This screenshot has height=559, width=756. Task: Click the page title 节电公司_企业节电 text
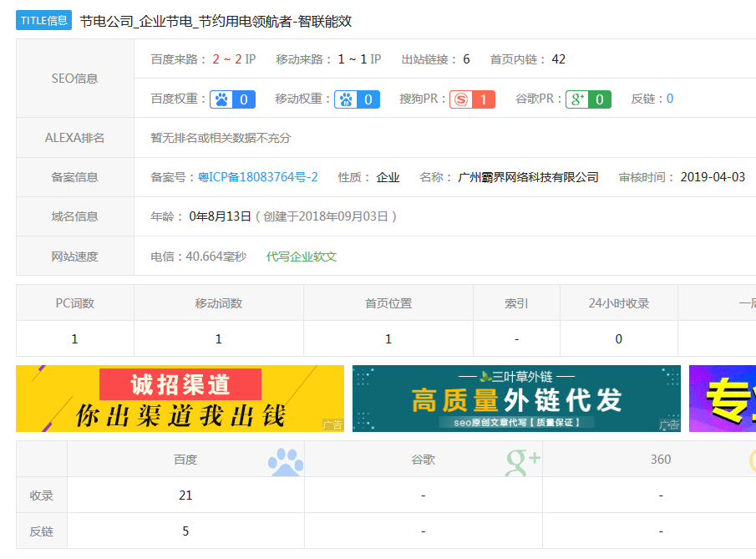(216, 21)
